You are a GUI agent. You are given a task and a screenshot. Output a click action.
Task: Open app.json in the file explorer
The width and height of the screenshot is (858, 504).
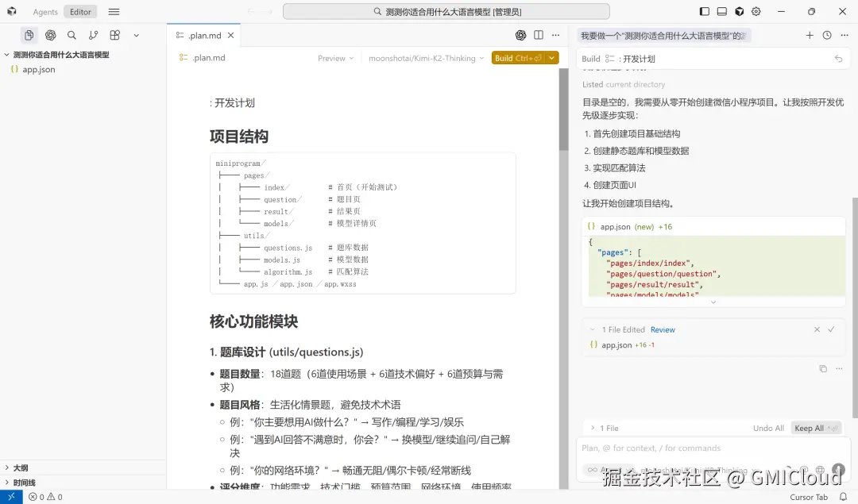click(x=39, y=69)
